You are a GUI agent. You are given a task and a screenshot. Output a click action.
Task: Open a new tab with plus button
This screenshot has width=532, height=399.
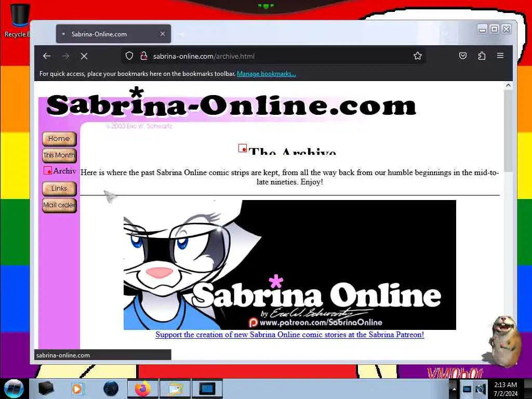coord(182,34)
